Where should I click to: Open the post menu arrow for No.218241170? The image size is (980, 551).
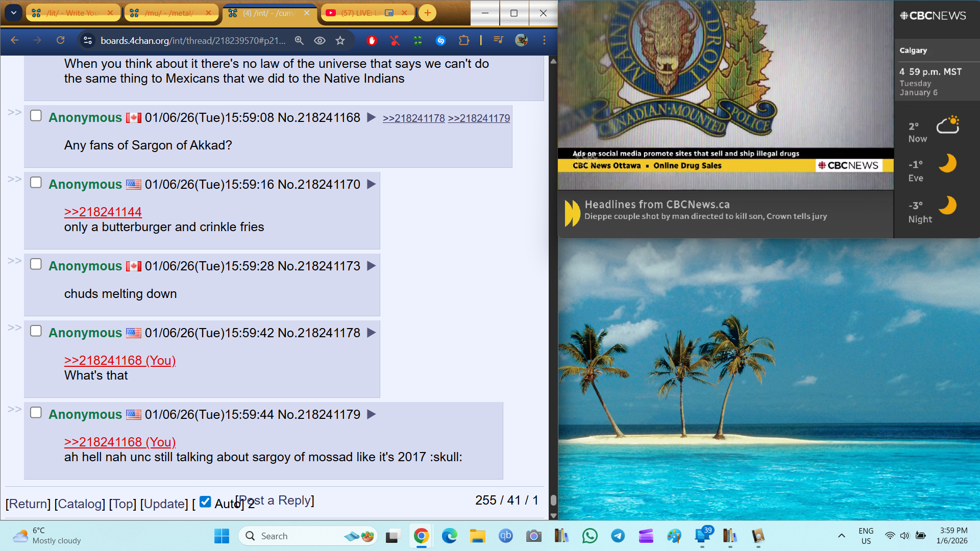point(372,184)
